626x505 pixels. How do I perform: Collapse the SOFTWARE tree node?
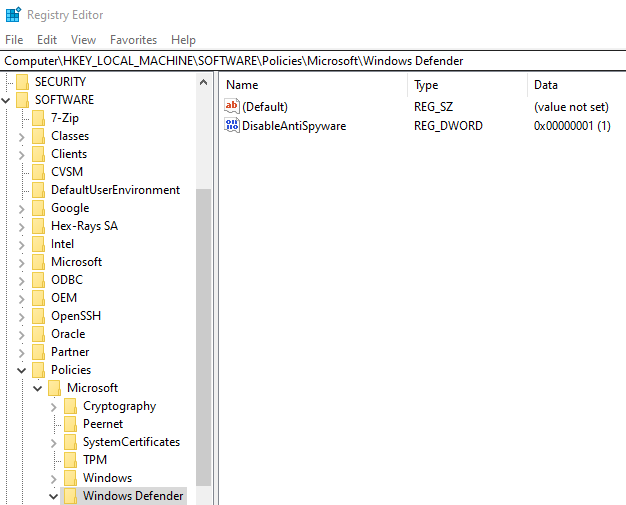[7, 100]
